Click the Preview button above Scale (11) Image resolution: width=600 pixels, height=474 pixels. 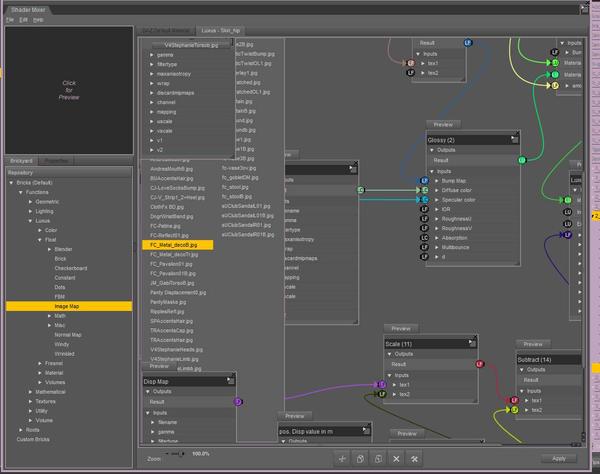(401, 329)
